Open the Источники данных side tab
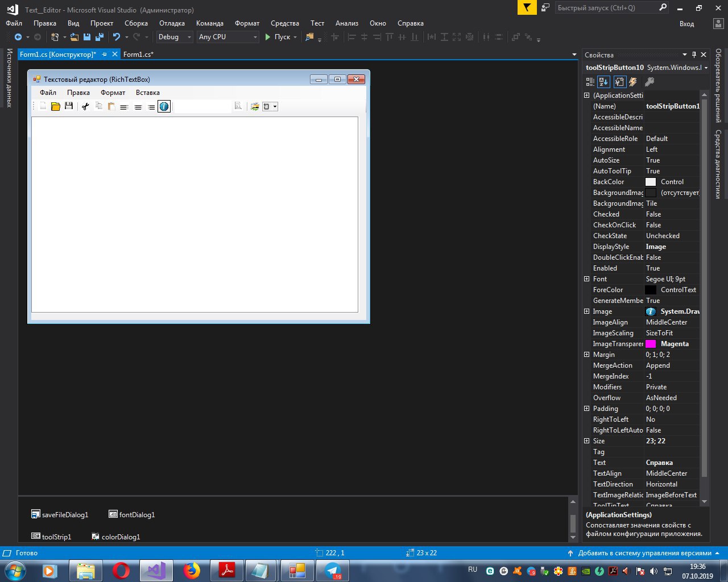This screenshot has height=582, width=728. coord(10,78)
